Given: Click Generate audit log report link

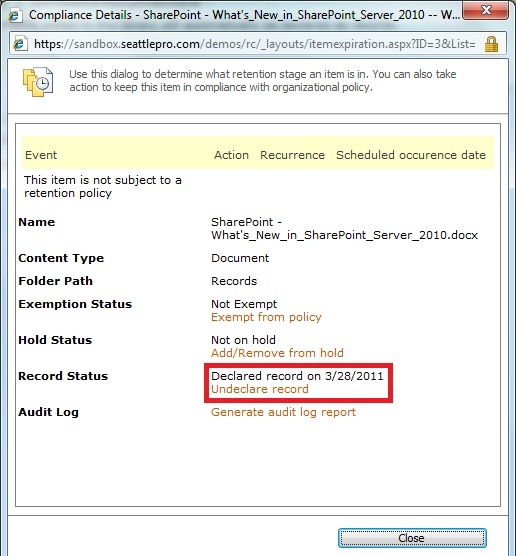Looking at the screenshot, I should [x=283, y=412].
